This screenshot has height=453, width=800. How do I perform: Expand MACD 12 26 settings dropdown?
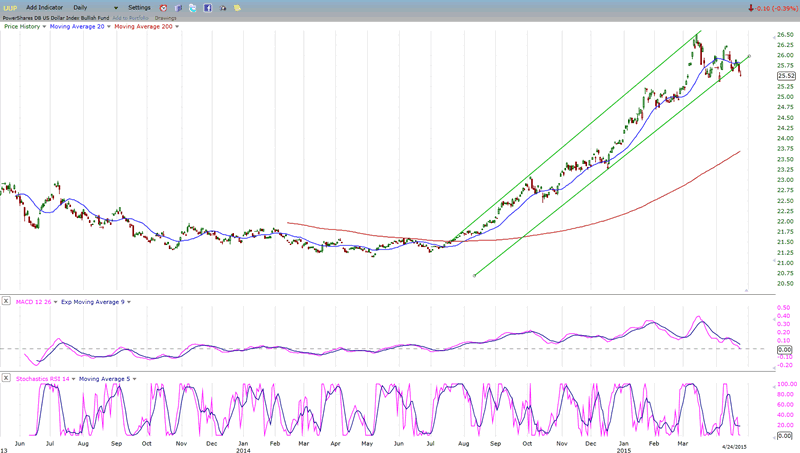click(x=55, y=301)
